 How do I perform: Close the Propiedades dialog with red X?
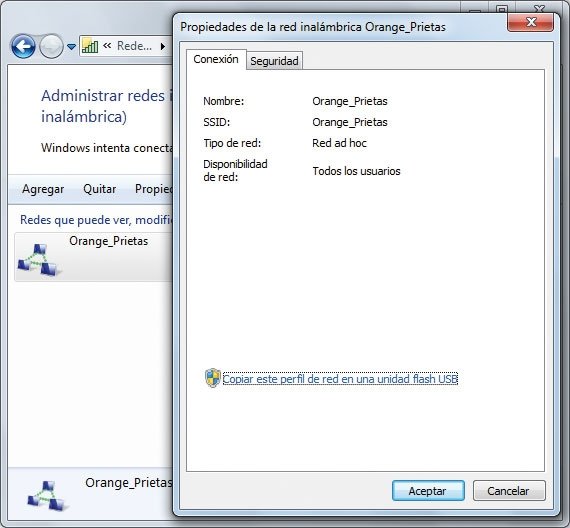point(530,23)
